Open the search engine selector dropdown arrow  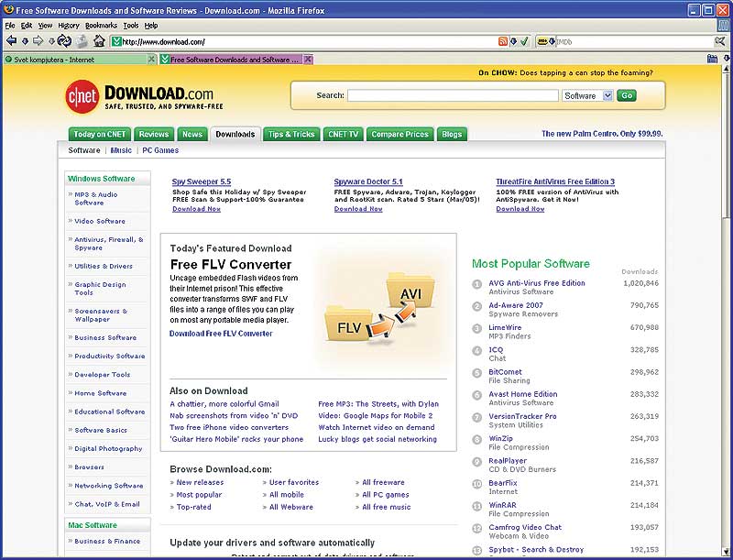(x=552, y=41)
